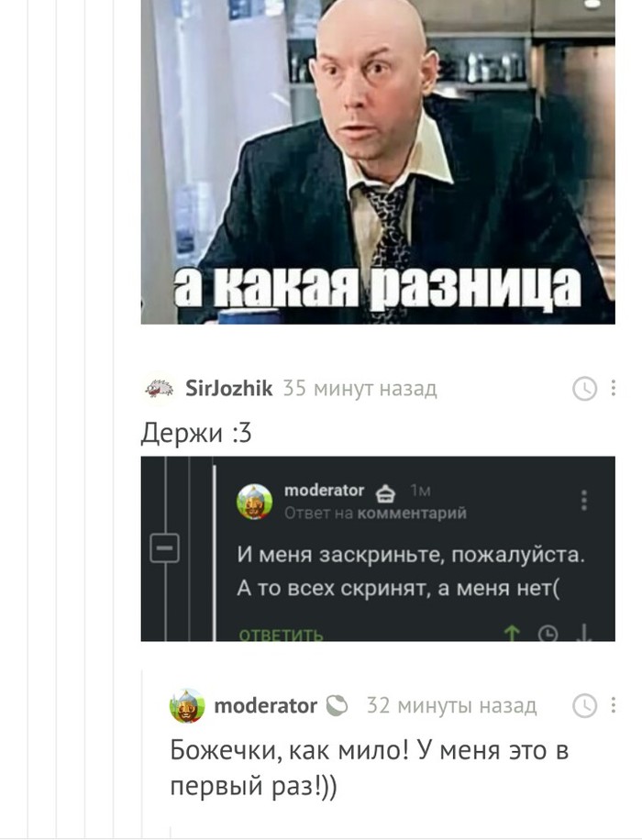Collapse thread with minus box in dark screenshot
This screenshot has width=642, height=840.
(x=164, y=547)
